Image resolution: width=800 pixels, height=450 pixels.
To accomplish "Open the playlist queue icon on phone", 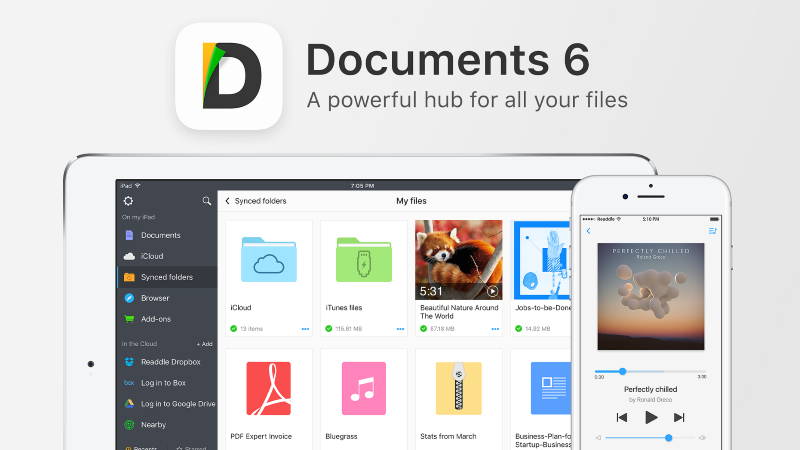I will tap(713, 231).
